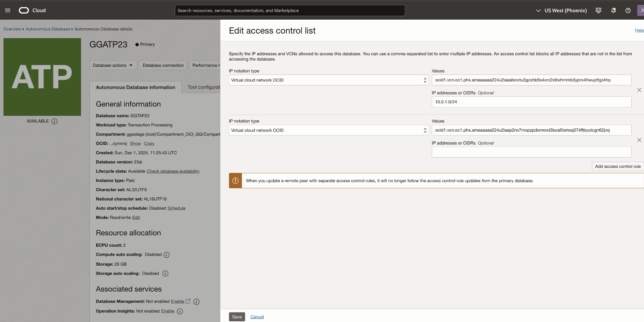Open the notifications bell

pyautogui.click(x=613, y=10)
